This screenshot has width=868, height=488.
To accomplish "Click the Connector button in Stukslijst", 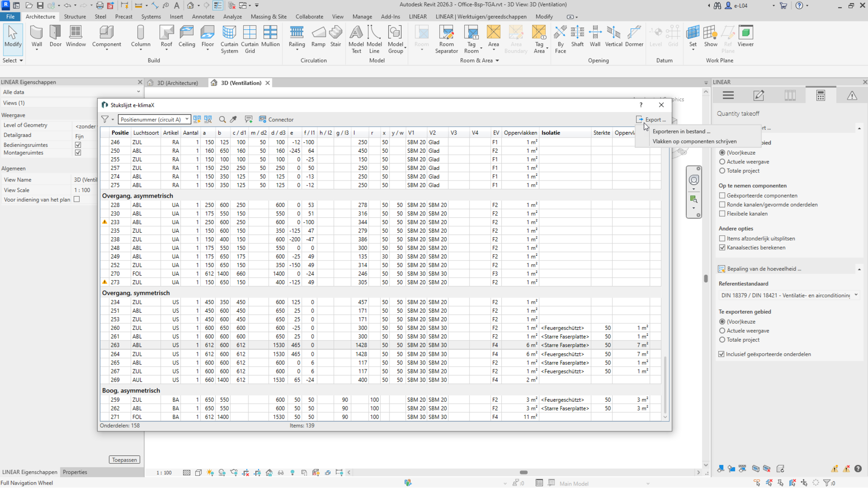I will point(276,120).
